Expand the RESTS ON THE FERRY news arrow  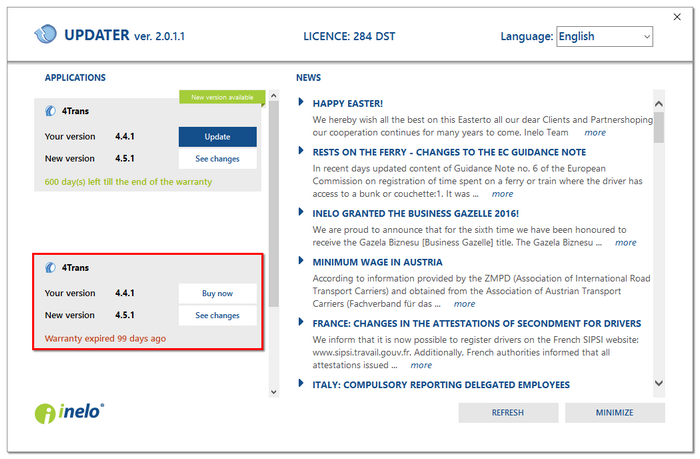(x=301, y=151)
